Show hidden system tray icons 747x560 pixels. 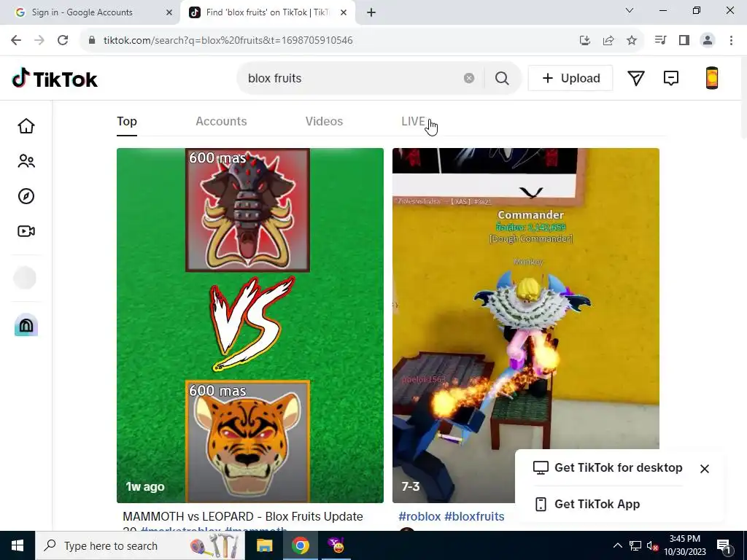(x=617, y=545)
